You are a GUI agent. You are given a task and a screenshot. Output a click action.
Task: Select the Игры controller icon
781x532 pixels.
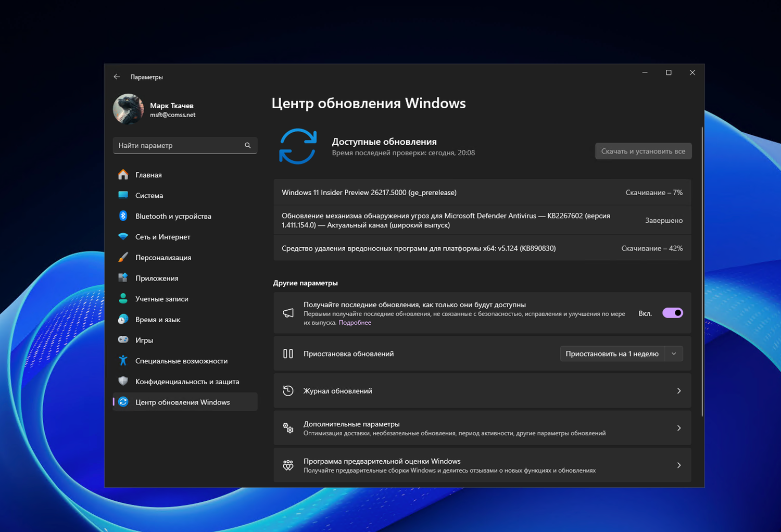click(123, 340)
